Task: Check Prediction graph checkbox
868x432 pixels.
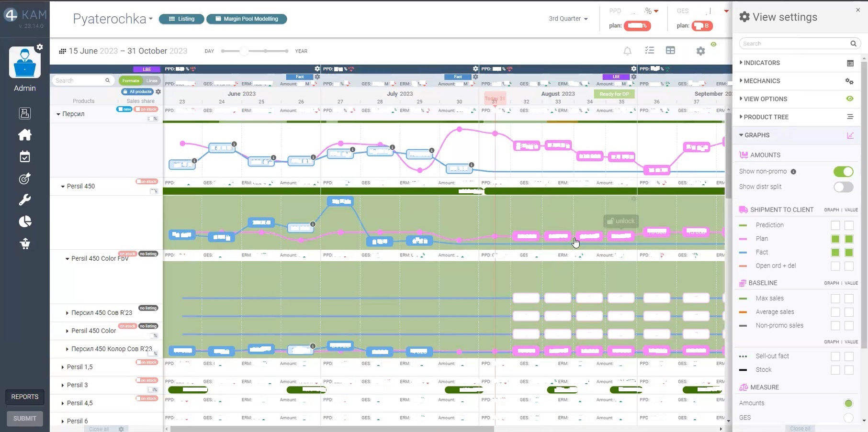Action: tap(835, 225)
